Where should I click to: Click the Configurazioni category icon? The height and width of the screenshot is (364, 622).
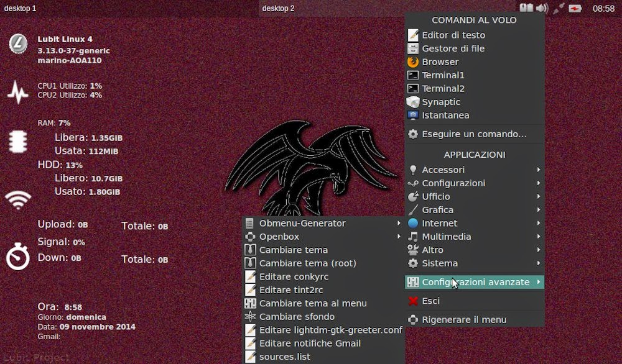tap(413, 183)
